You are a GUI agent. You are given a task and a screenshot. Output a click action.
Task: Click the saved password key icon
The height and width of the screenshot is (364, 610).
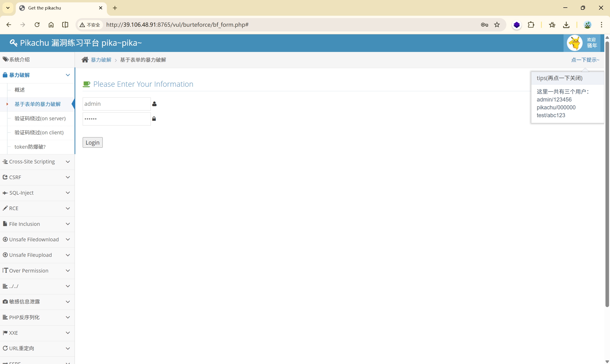coord(484,25)
